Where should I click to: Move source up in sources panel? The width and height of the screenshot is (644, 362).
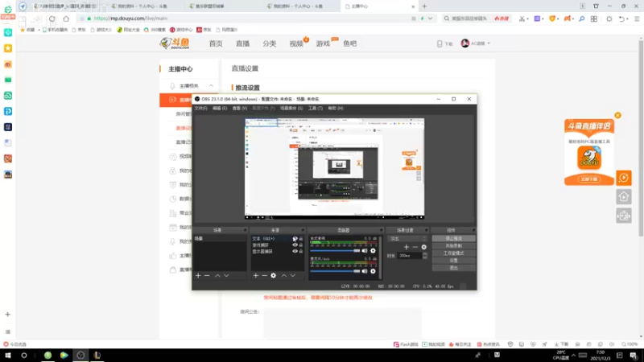[x=284, y=275]
